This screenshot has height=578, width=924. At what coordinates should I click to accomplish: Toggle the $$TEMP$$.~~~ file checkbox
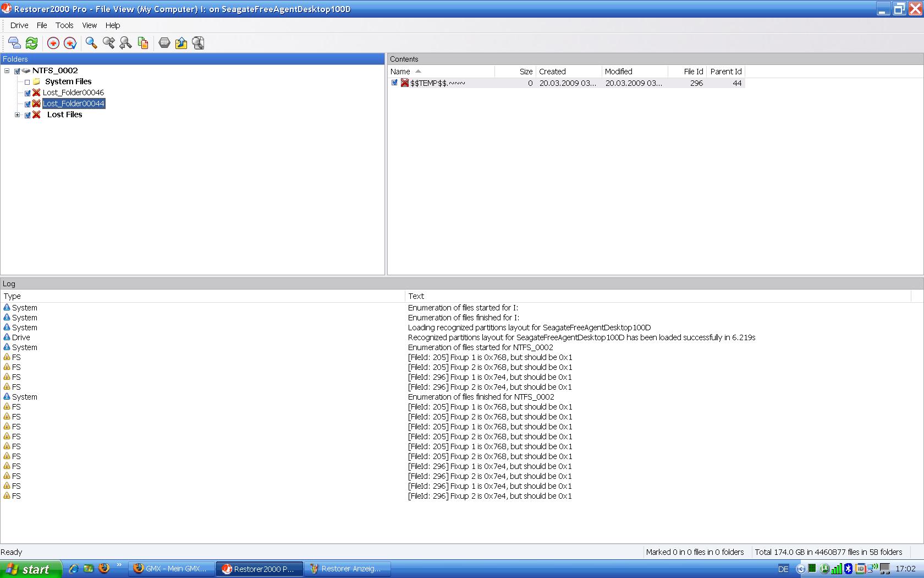[394, 83]
